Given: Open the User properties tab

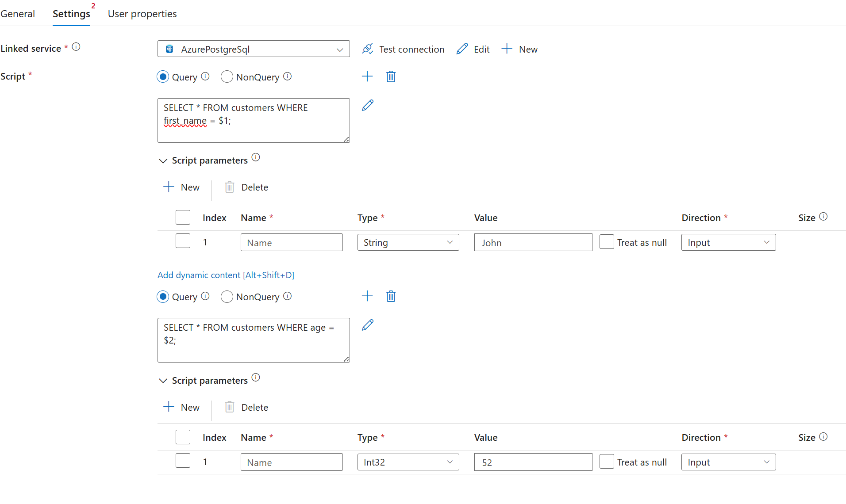Looking at the screenshot, I should pyautogui.click(x=142, y=14).
